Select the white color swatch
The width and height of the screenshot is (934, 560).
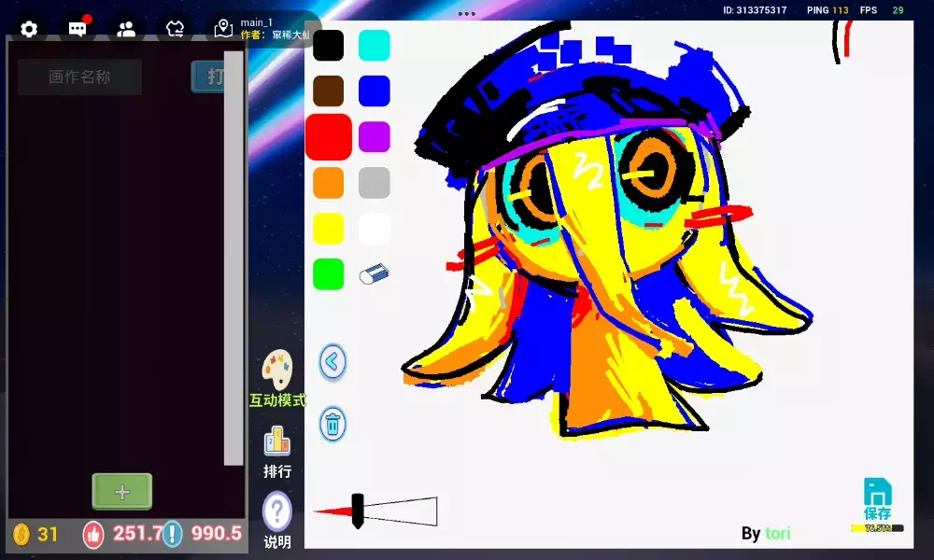375,229
